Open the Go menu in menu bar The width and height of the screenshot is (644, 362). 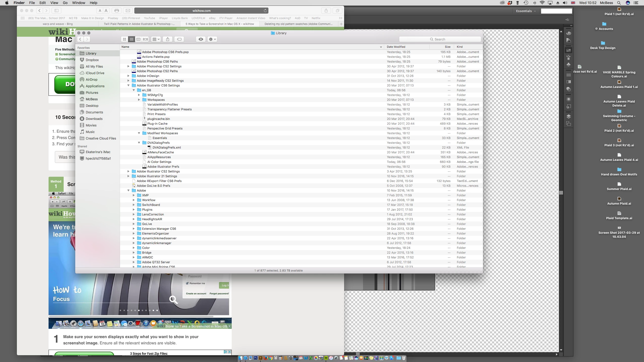65,3
